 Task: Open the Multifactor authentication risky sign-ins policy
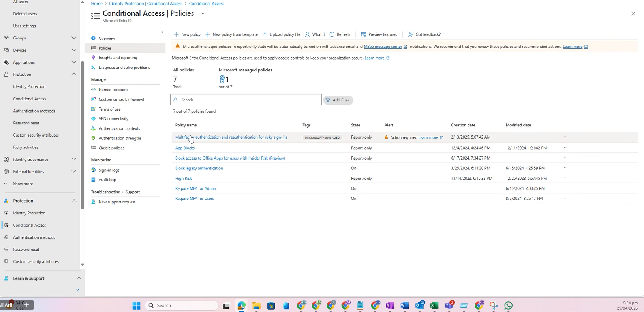[x=231, y=137]
